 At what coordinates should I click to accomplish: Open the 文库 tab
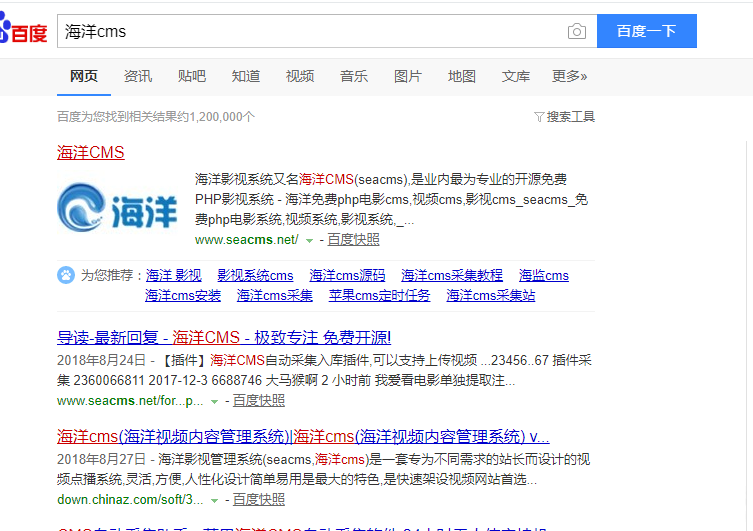516,76
